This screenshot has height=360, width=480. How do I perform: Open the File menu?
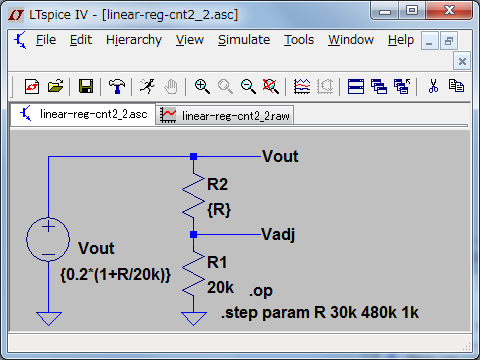click(46, 40)
